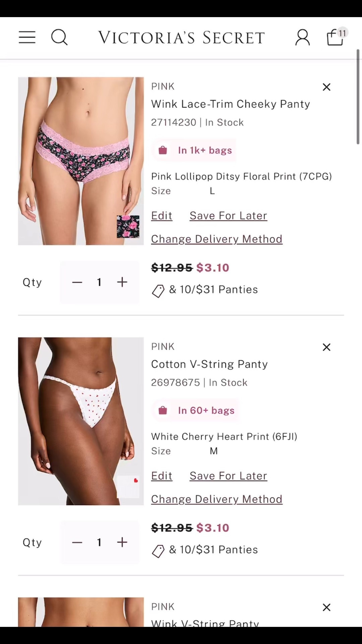Image resolution: width=362 pixels, height=644 pixels.
Task: Click the Cotton V-String Panty product photo
Action: [81, 421]
